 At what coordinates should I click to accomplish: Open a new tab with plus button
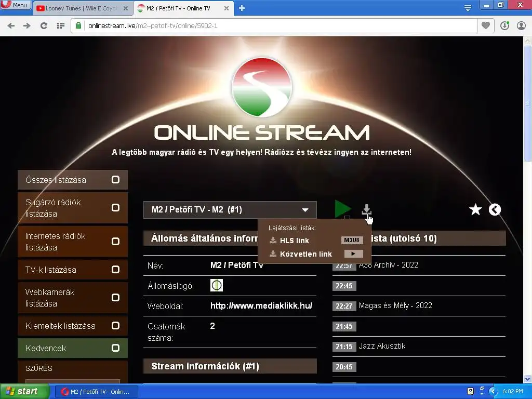pos(242,8)
